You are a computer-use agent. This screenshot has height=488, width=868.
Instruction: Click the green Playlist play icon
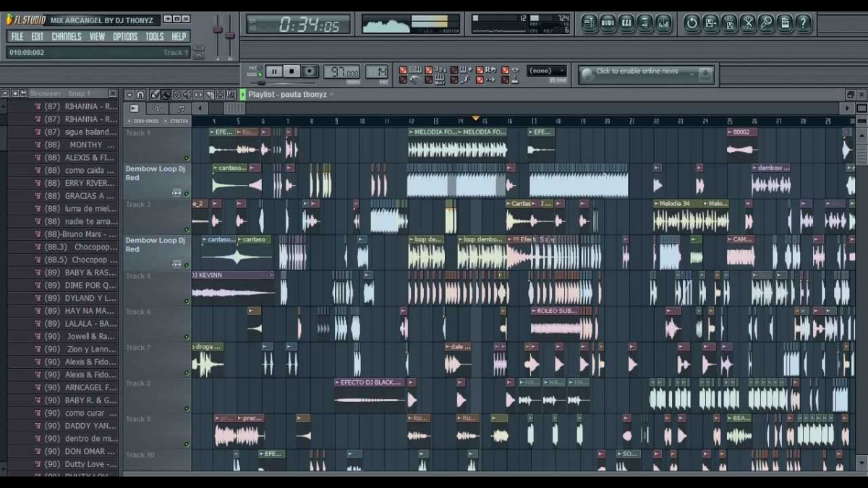click(243, 95)
